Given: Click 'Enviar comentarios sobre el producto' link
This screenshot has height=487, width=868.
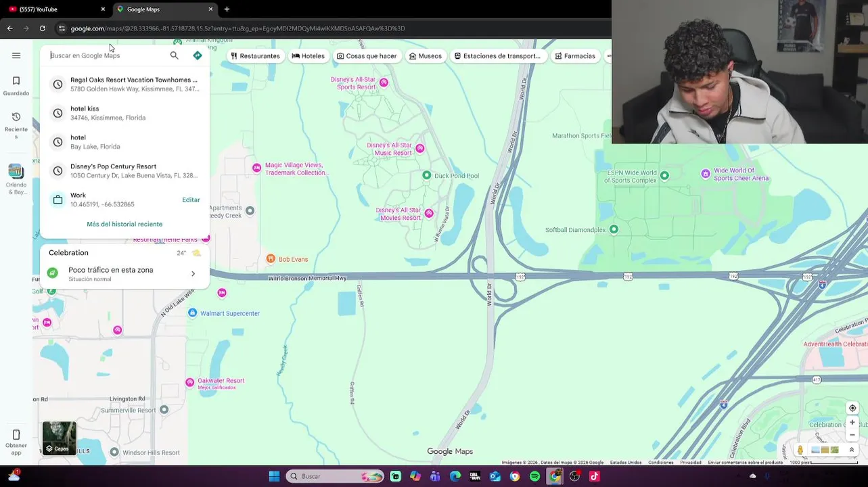Looking at the screenshot, I should [745, 463].
